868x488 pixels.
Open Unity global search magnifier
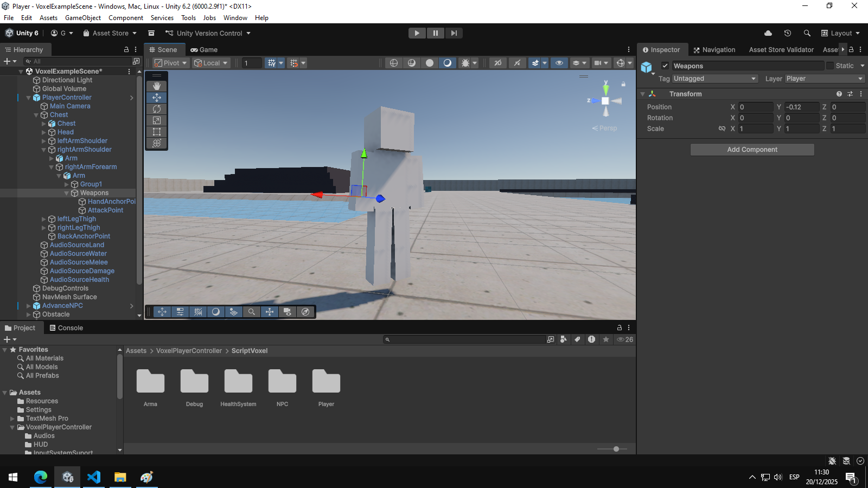807,33
